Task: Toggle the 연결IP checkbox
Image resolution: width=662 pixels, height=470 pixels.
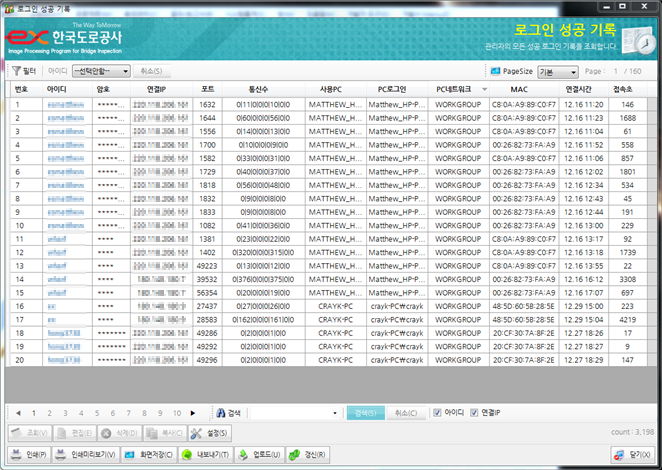Action: pos(475,412)
